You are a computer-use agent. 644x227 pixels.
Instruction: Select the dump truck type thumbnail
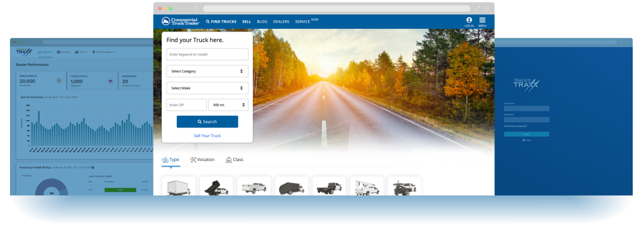[x=216, y=187]
